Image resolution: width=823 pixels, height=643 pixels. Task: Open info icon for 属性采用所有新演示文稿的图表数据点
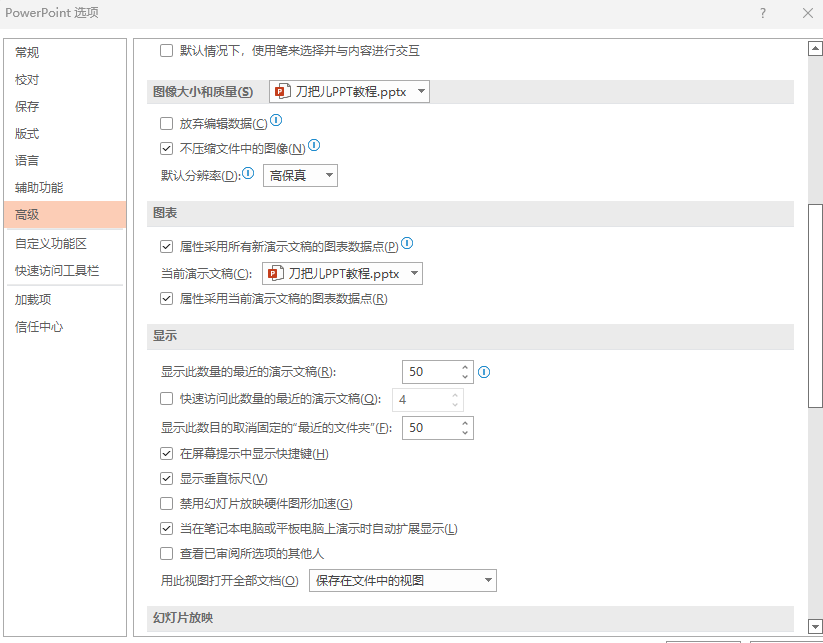(x=407, y=243)
